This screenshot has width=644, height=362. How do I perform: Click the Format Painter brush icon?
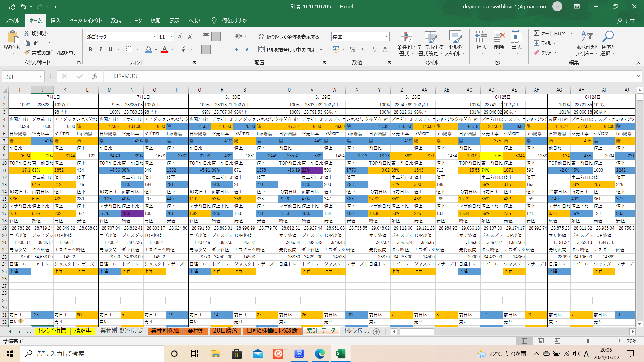[x=27, y=53]
